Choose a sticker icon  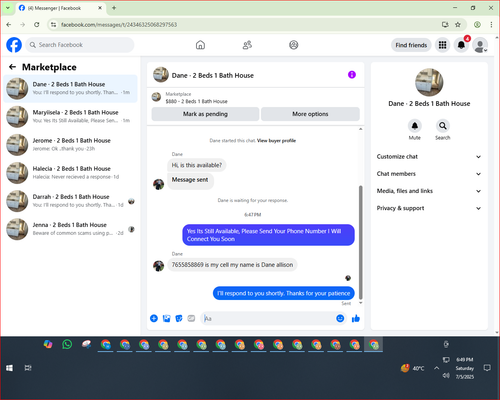tap(179, 318)
